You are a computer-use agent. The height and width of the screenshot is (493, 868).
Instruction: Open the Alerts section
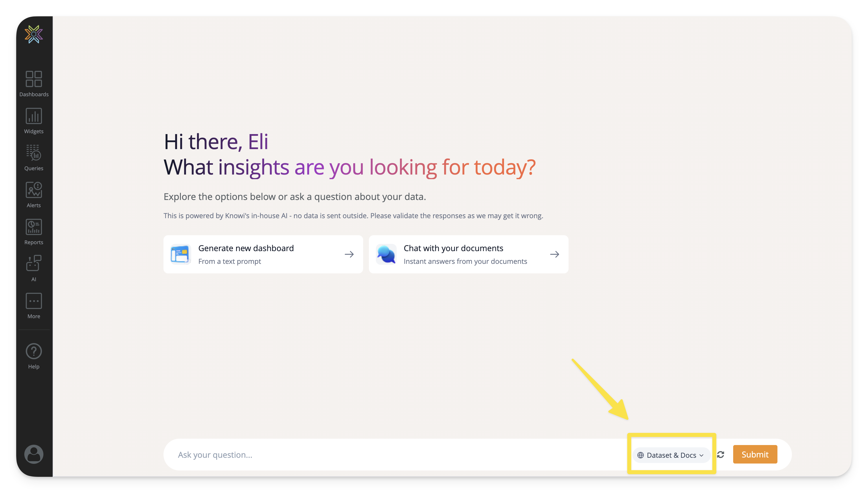(x=34, y=195)
